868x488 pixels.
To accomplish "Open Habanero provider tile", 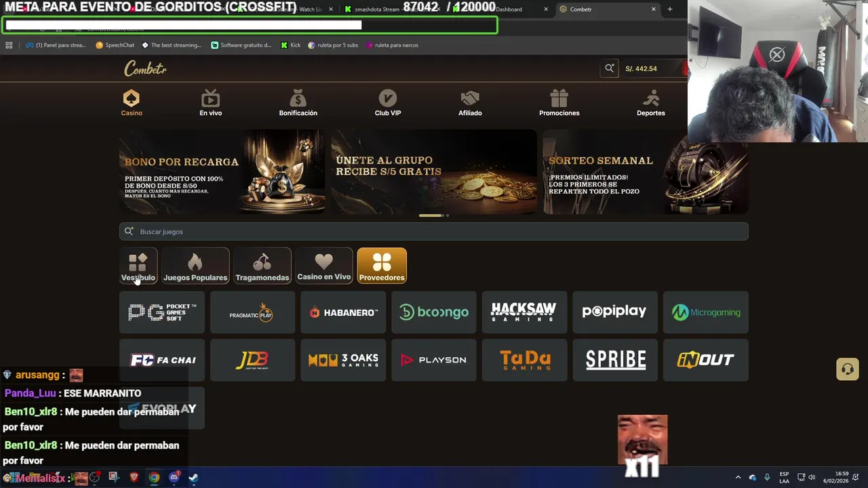I will pyautogui.click(x=343, y=312).
